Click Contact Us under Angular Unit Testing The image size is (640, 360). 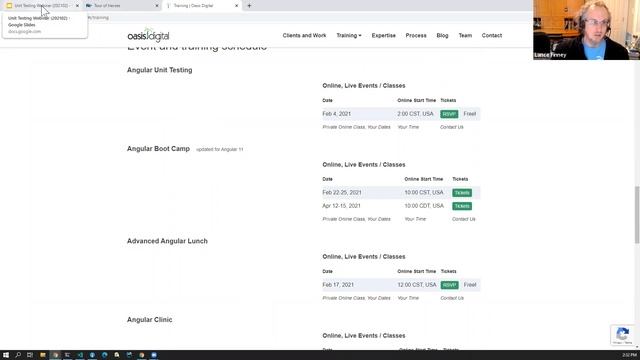click(451, 127)
